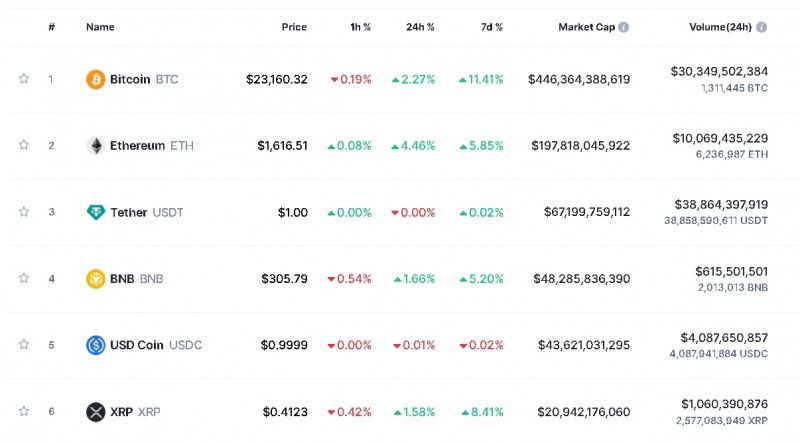
Task: Sort by the Price column header
Action: coord(294,27)
